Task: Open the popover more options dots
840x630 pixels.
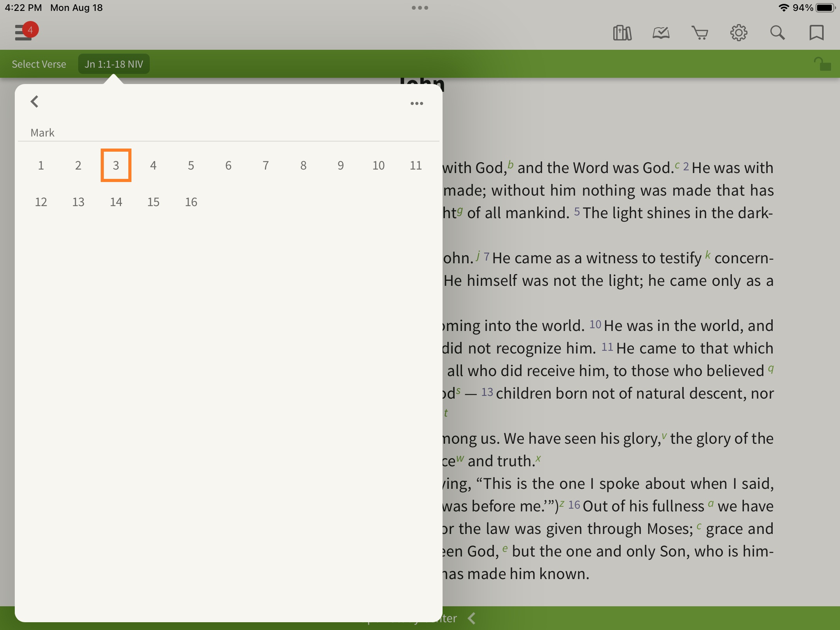Action: 416,103
